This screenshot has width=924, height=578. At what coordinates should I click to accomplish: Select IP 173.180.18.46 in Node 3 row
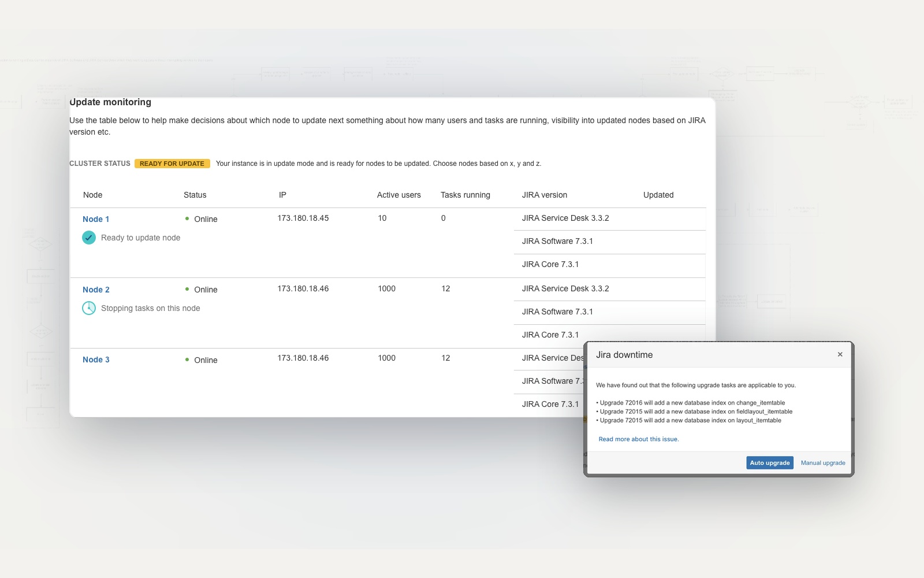click(303, 358)
